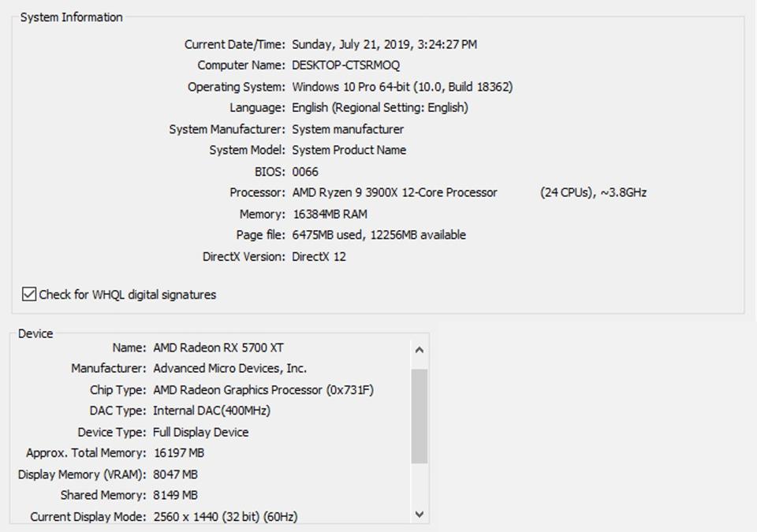Click the 'Manufacturer:' label in Device

[x=109, y=368]
